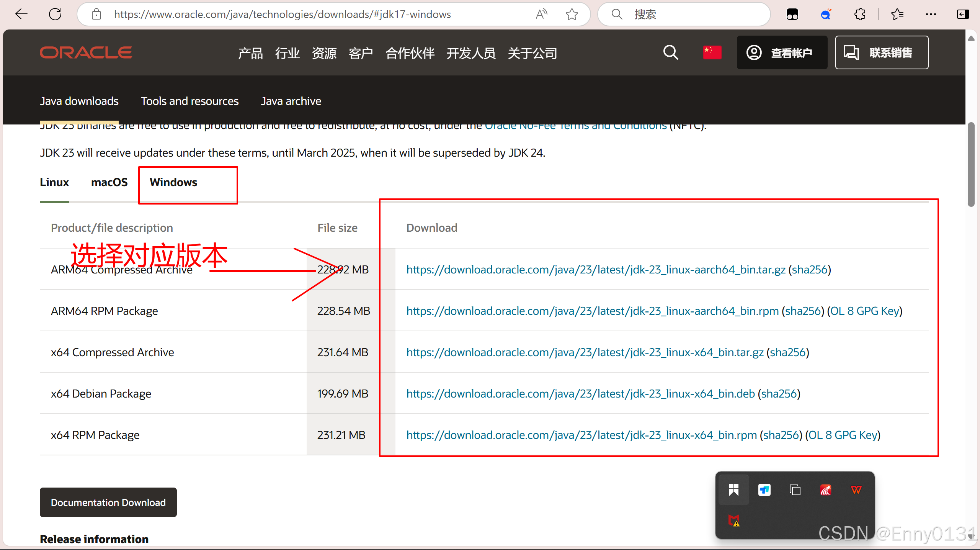
Task: Click the site lock icon in address bar
Action: tap(96, 15)
